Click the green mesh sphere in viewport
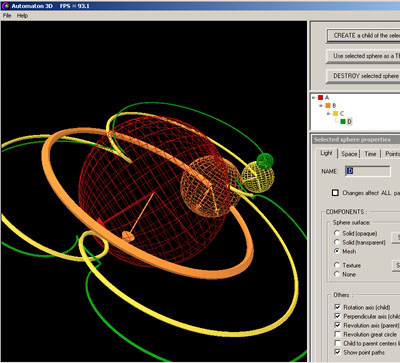Screen dimensions: 400x363 265,160
